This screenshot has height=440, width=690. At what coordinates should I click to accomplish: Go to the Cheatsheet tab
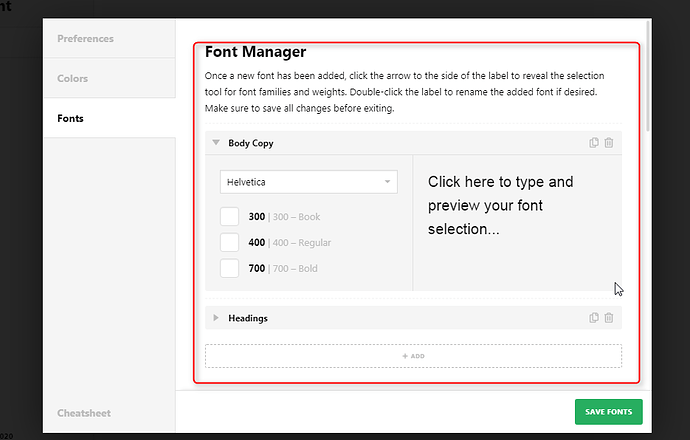pyautogui.click(x=84, y=413)
